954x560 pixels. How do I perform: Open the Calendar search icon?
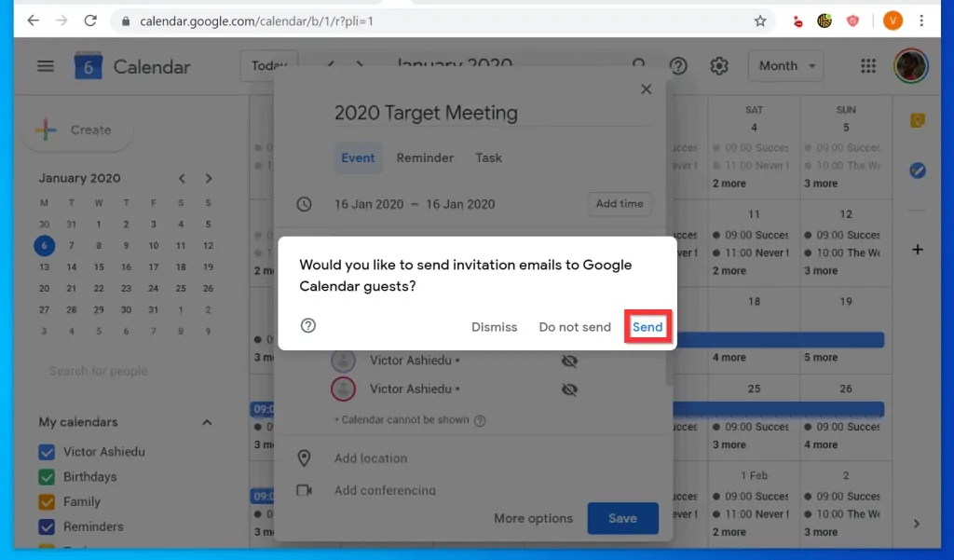pos(638,65)
